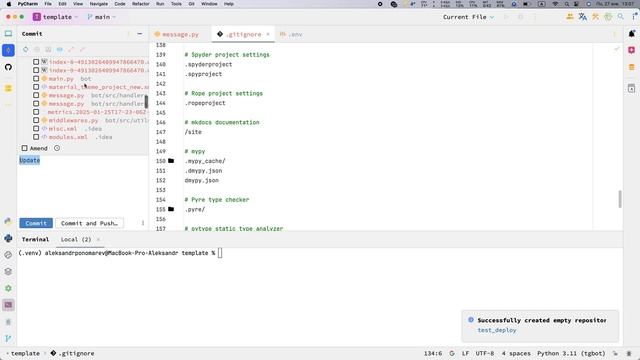
Task: Check the index-8-4913826… file checkbox
Action: pos(36,62)
